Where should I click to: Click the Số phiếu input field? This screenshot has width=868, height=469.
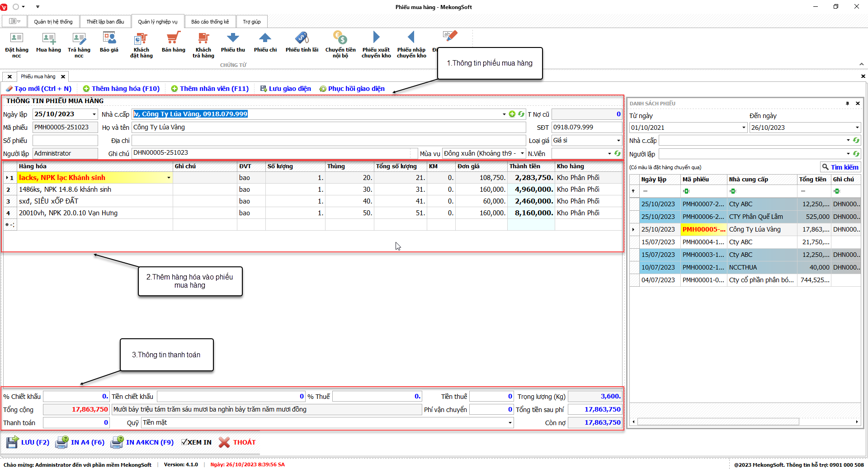coord(65,141)
